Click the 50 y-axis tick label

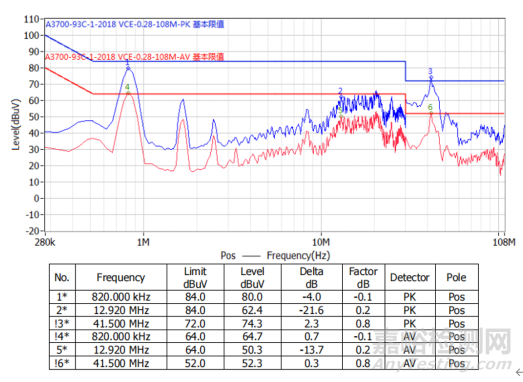point(34,117)
